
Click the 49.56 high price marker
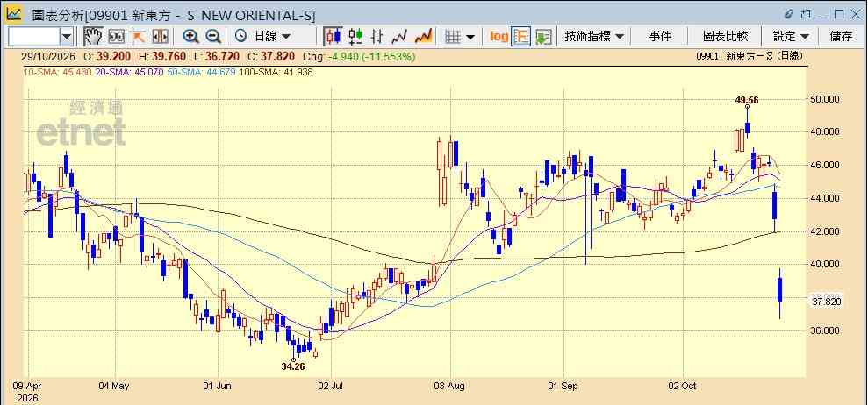747,100
